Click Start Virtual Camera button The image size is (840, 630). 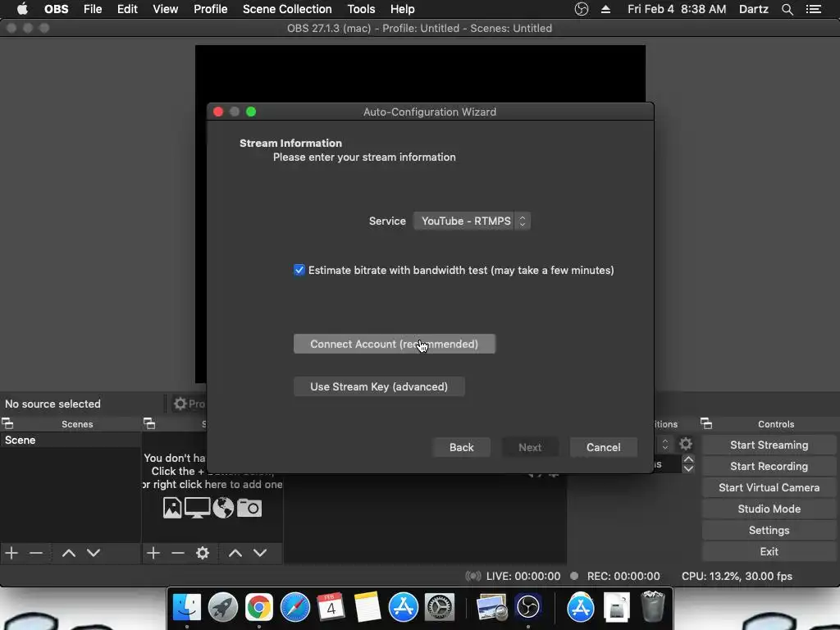point(769,487)
